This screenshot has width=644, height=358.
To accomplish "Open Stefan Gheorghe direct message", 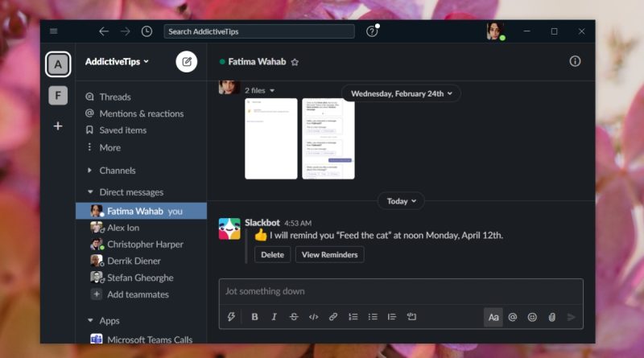I will pos(142,278).
